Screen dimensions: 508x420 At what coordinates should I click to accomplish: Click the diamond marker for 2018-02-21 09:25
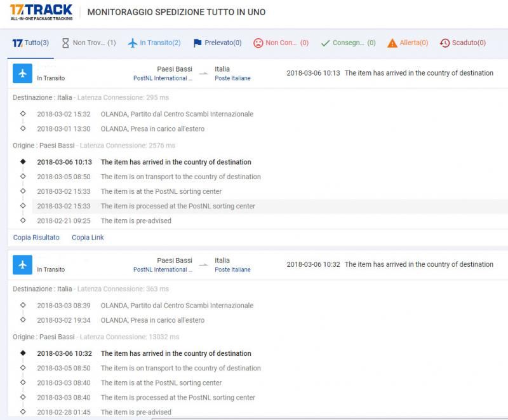(23, 220)
